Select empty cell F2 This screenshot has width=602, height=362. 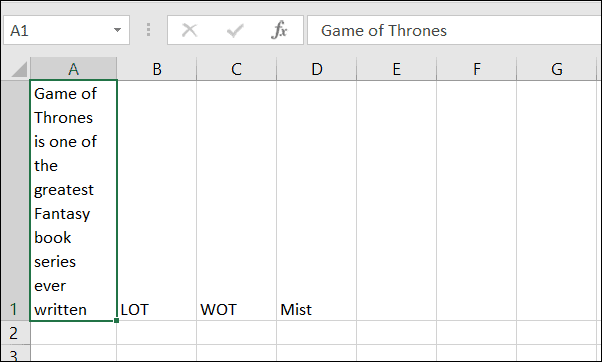click(476, 333)
